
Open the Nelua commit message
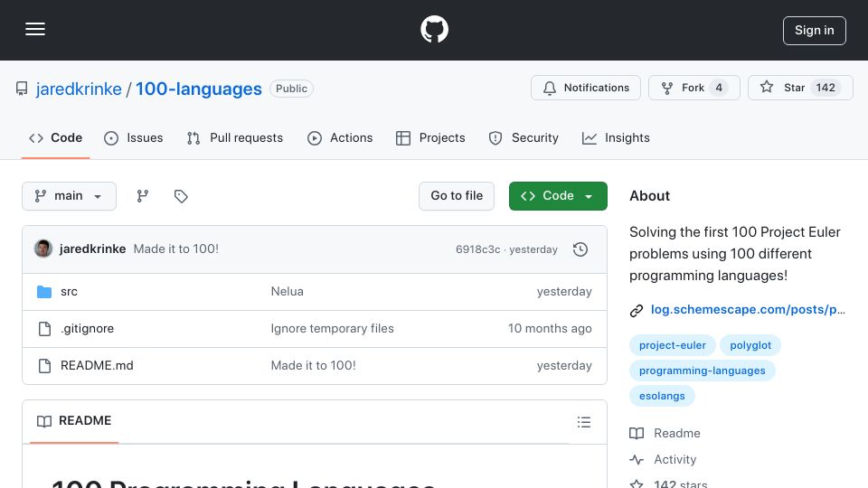click(x=288, y=292)
